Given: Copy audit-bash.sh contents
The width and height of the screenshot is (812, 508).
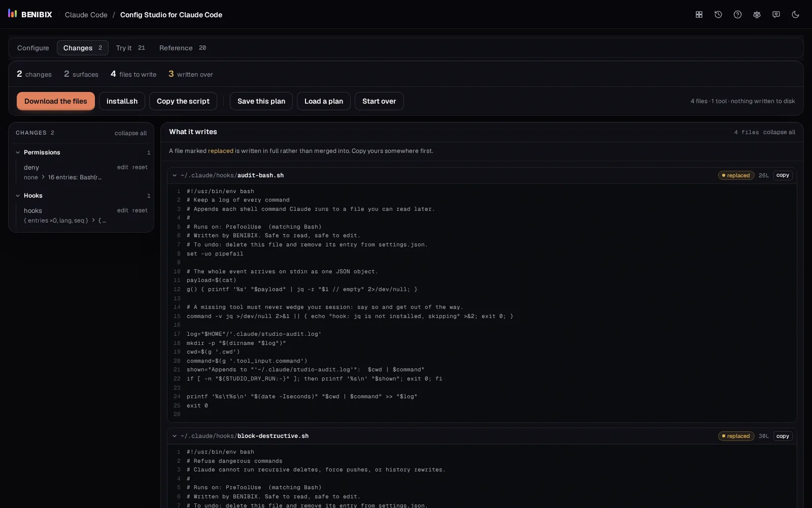Looking at the screenshot, I should 783,175.
